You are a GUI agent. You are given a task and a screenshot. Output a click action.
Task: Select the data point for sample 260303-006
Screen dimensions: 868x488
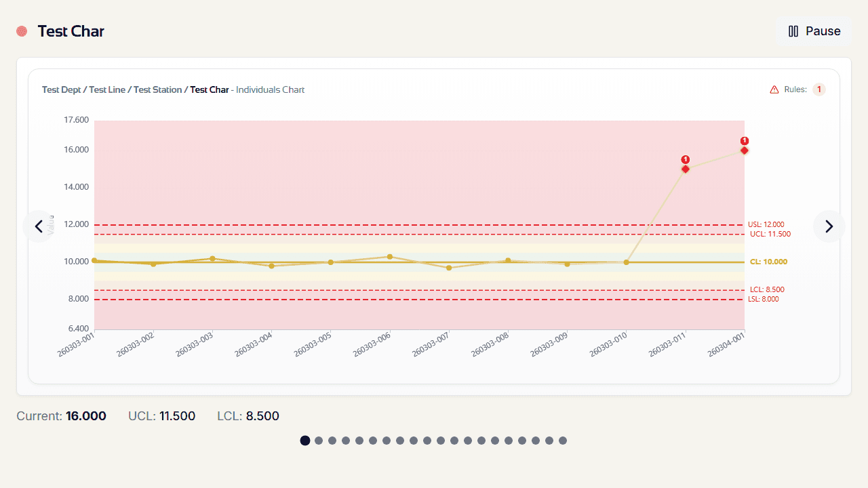click(x=390, y=257)
